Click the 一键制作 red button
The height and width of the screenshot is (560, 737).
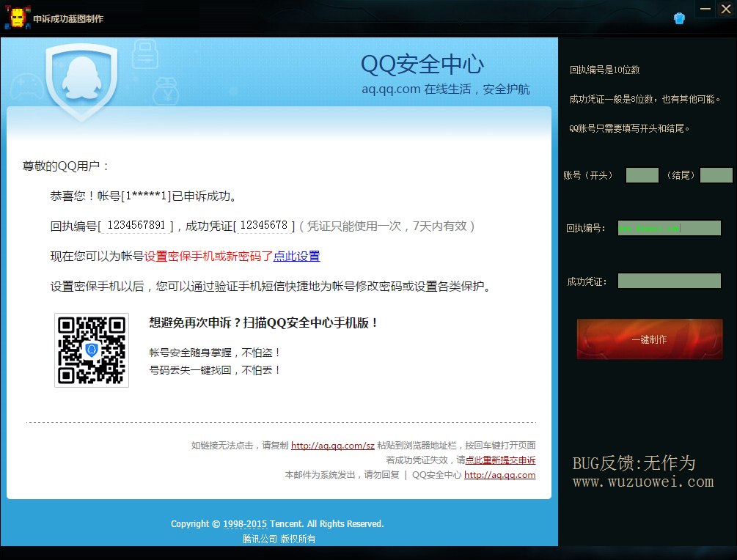click(649, 338)
